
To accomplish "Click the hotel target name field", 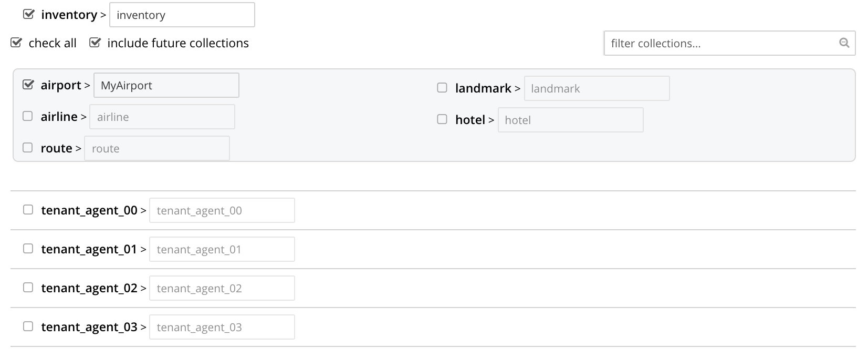I will point(571,120).
